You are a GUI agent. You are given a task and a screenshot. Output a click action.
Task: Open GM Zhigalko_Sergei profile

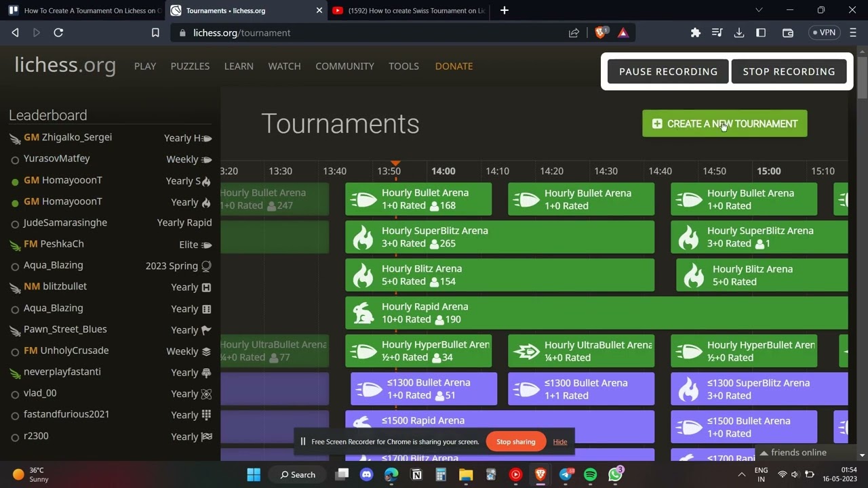coord(68,137)
